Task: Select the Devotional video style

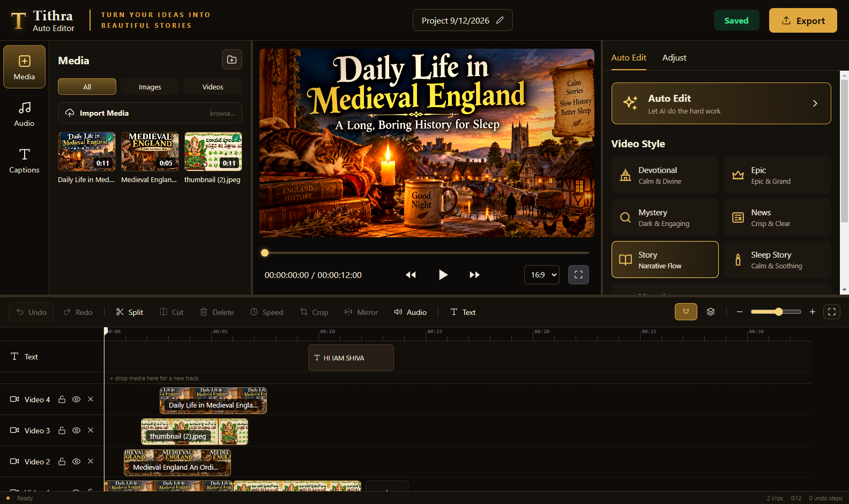Action: click(665, 175)
